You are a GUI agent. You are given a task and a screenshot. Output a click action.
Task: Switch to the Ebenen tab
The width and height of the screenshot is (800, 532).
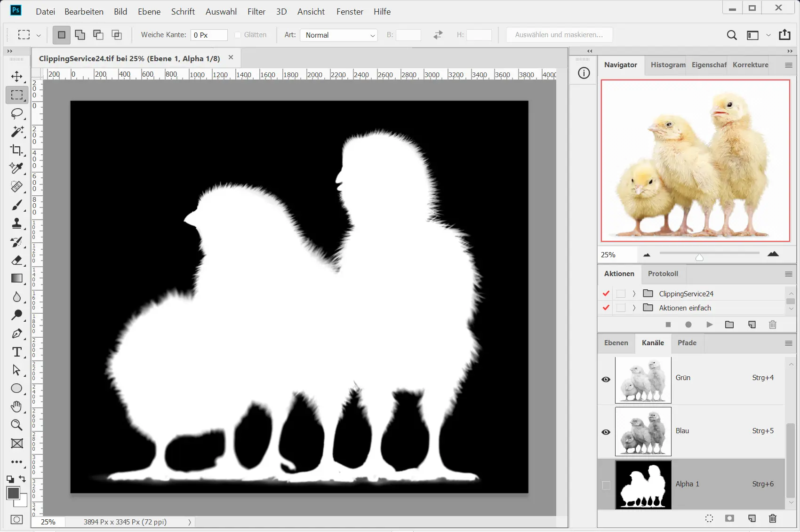coord(616,343)
